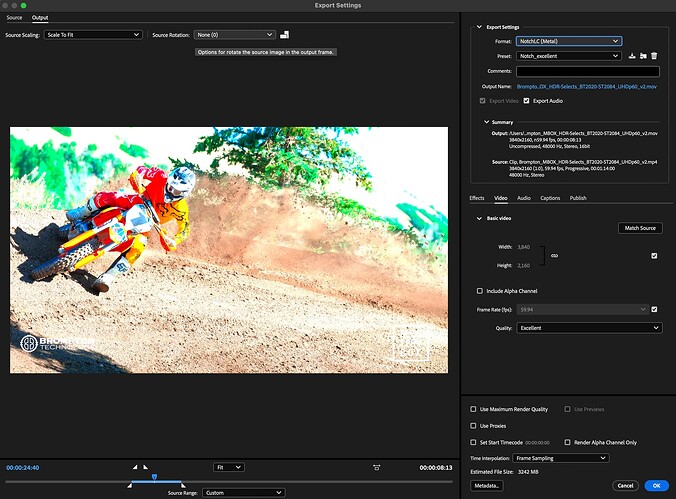The width and height of the screenshot is (676, 499).
Task: Click the Metadata button
Action: pos(487,486)
